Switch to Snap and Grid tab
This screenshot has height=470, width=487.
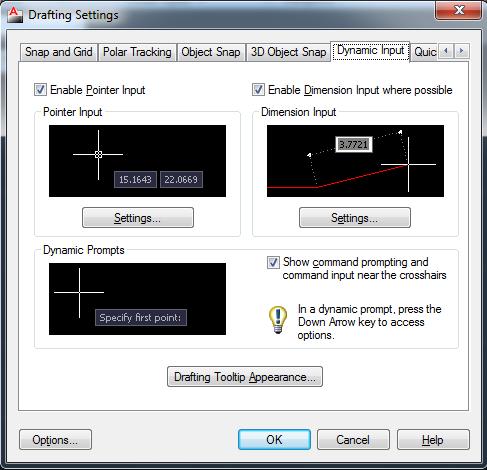[x=59, y=52]
